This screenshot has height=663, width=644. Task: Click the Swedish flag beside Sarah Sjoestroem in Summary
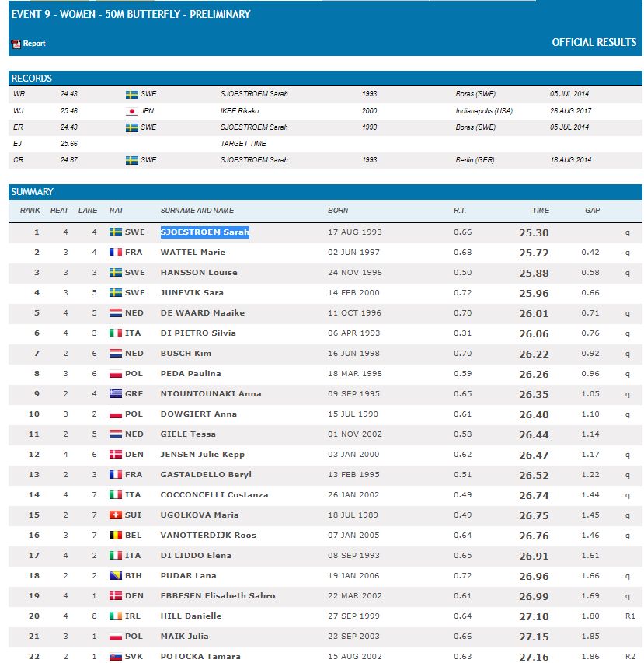pyautogui.click(x=115, y=232)
